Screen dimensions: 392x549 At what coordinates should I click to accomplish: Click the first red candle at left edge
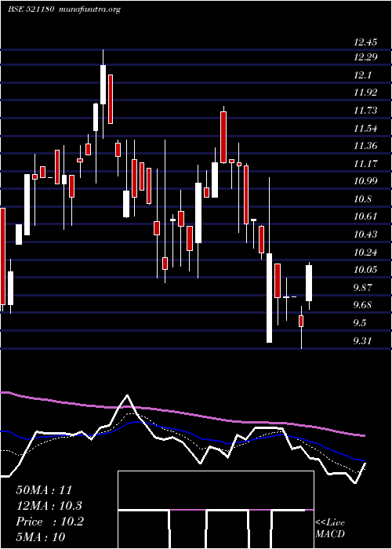click(x=3, y=256)
